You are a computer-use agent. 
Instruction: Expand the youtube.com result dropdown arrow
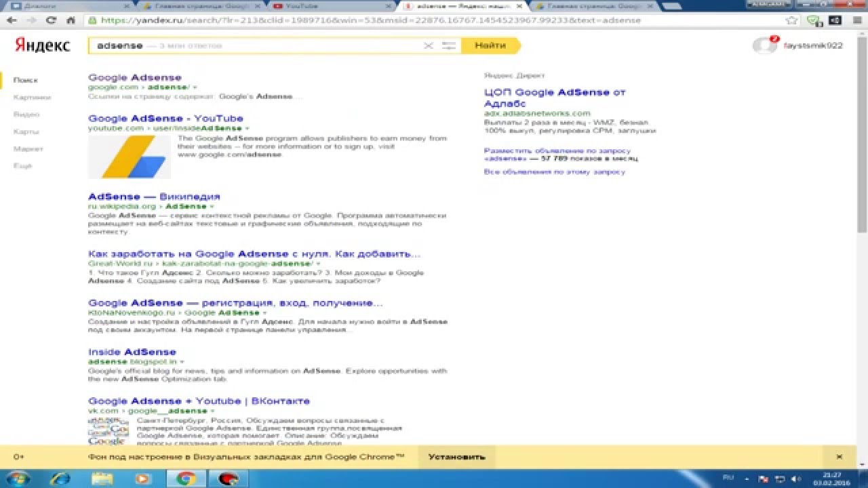coord(247,128)
